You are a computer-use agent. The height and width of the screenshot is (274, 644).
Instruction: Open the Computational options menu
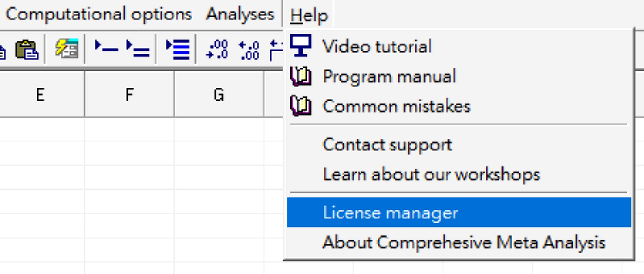point(99,15)
